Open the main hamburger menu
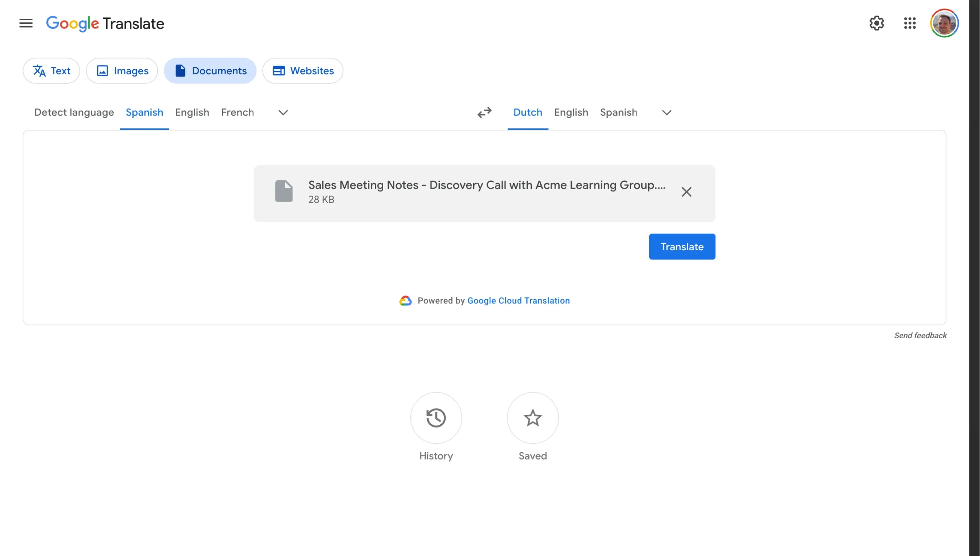Screen dimensions: 980x556 26,23
